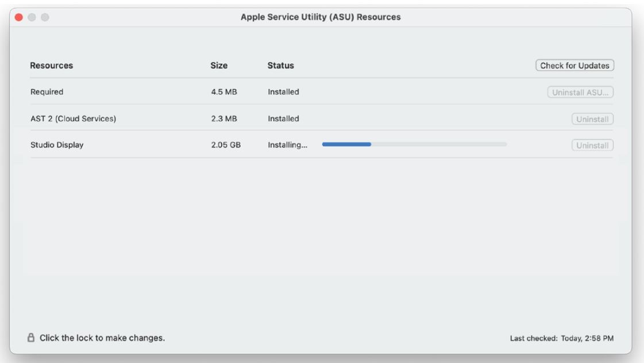This screenshot has width=644, height=363.
Task: Click Uninstall for the Studio Display resource
Action: 592,146
